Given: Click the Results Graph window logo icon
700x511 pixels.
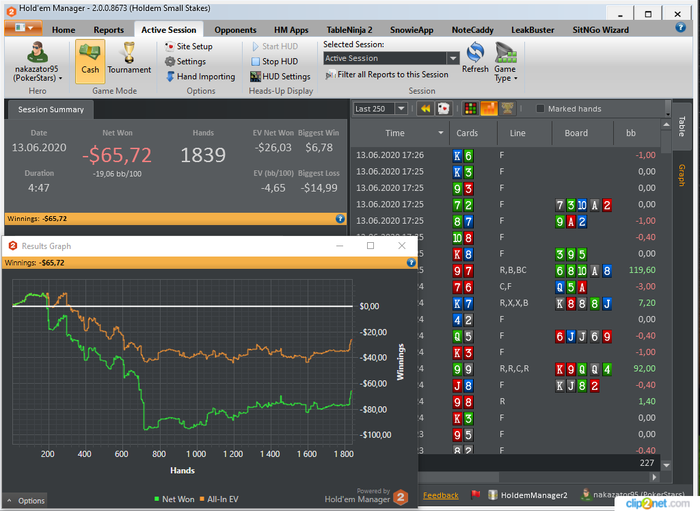Looking at the screenshot, I should (x=13, y=246).
